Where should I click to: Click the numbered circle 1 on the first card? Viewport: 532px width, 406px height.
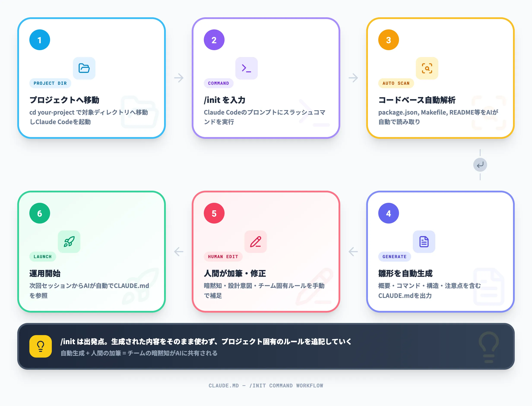click(x=40, y=39)
